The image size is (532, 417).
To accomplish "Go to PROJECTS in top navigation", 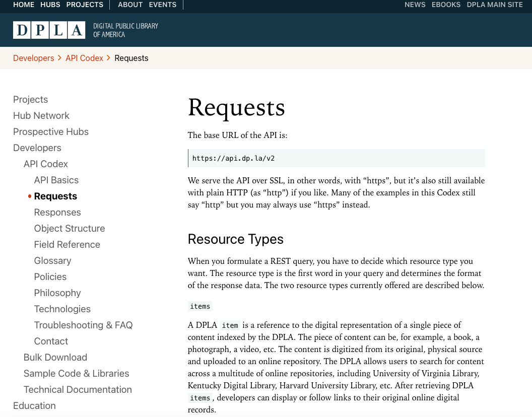I will (x=85, y=5).
